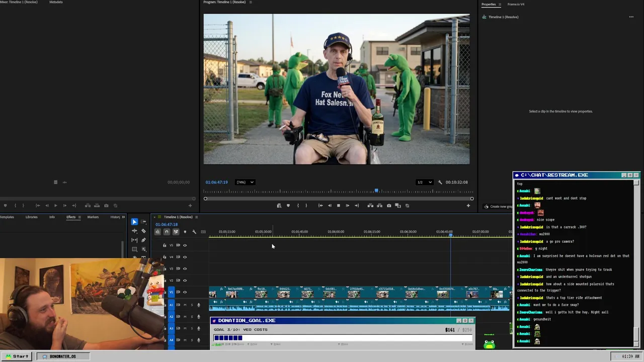
Task: Switch to the History tab
Action: (x=115, y=217)
